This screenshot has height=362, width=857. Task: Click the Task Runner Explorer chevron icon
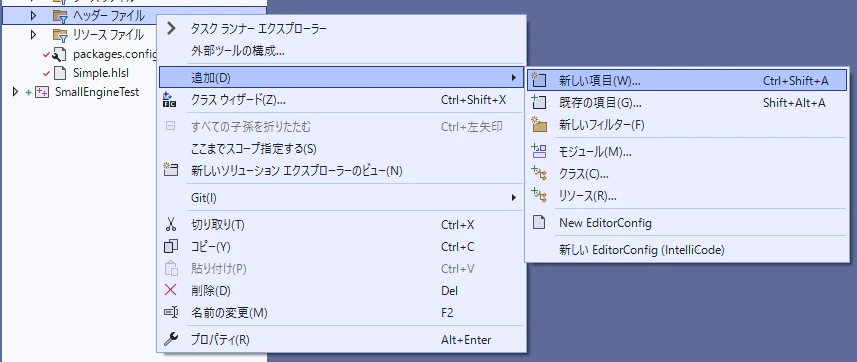[172, 28]
